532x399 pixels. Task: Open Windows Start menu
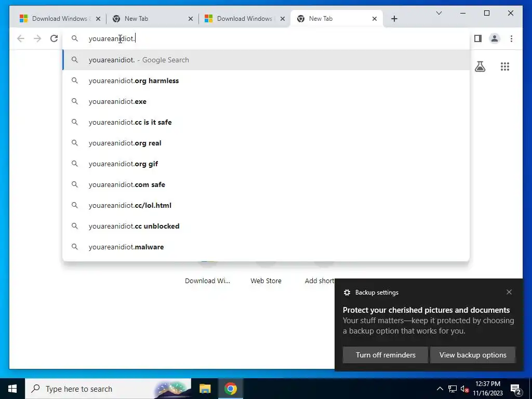12,389
